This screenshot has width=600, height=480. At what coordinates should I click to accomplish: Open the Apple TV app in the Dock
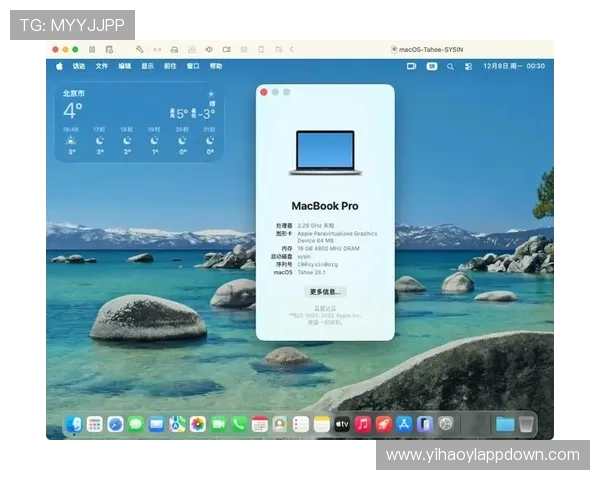342,424
